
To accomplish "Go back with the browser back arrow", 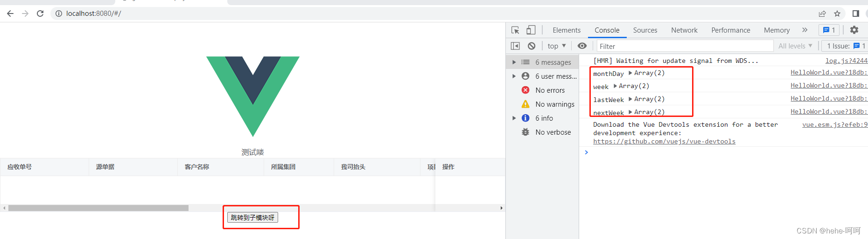I will tap(10, 14).
